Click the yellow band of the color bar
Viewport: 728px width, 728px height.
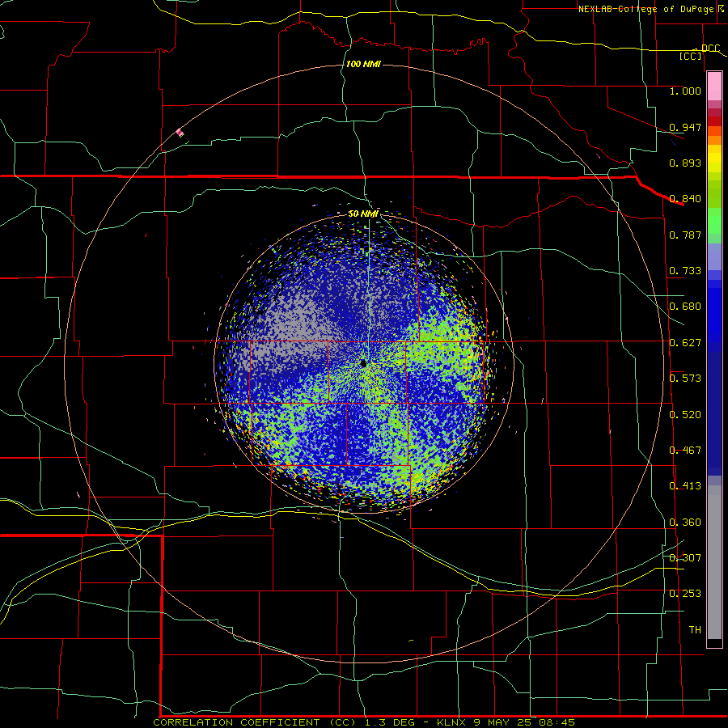[x=714, y=159]
